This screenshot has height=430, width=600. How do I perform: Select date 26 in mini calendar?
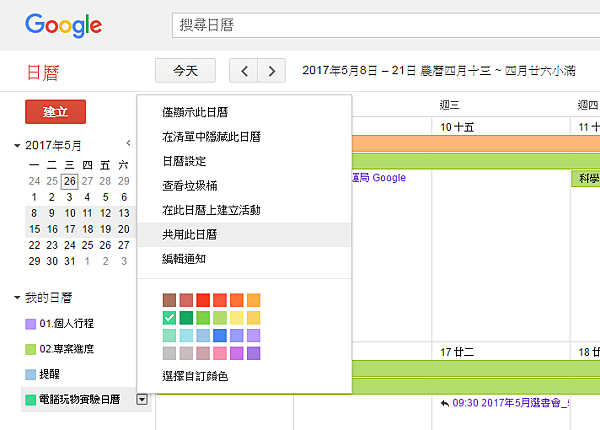point(68,181)
